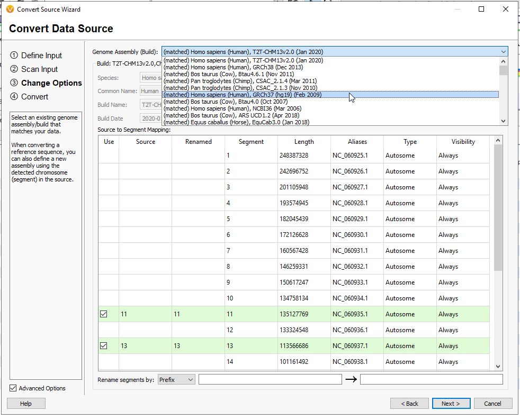Click the rename prefix input field
The height and width of the screenshot is (420, 520).
[269, 379]
